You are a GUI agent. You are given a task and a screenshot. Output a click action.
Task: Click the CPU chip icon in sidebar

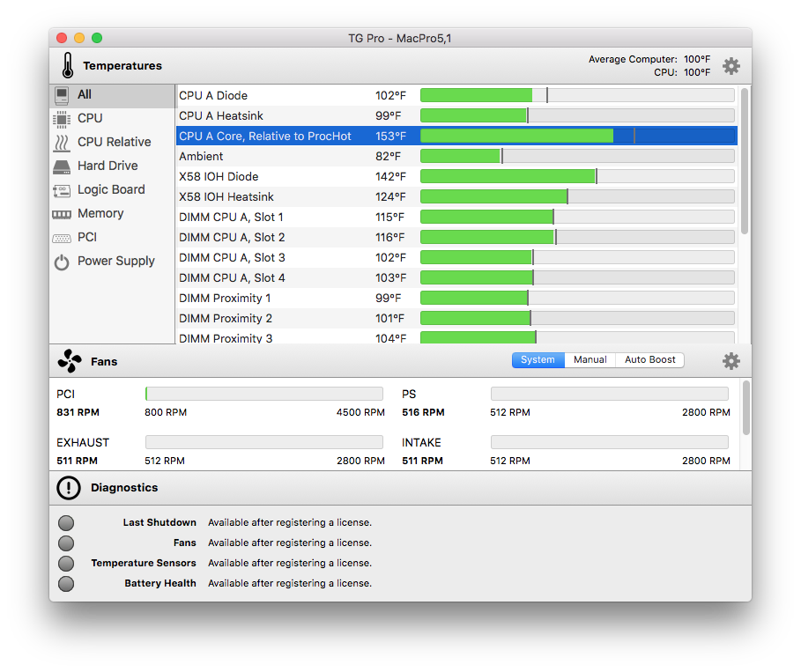tap(62, 119)
